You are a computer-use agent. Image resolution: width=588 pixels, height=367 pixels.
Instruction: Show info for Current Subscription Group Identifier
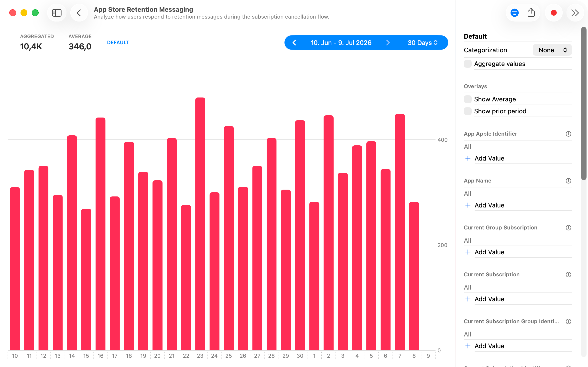click(x=568, y=321)
